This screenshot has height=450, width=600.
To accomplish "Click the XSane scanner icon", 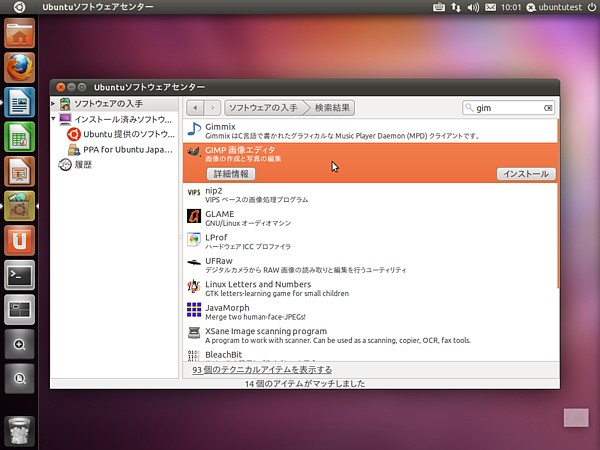I will tap(194, 333).
